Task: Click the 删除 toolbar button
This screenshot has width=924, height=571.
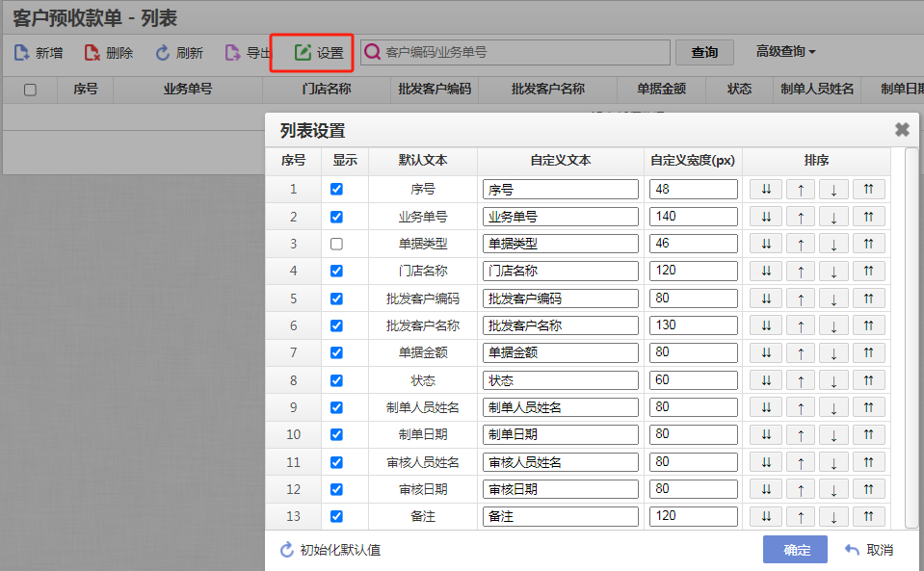Action: (109, 53)
